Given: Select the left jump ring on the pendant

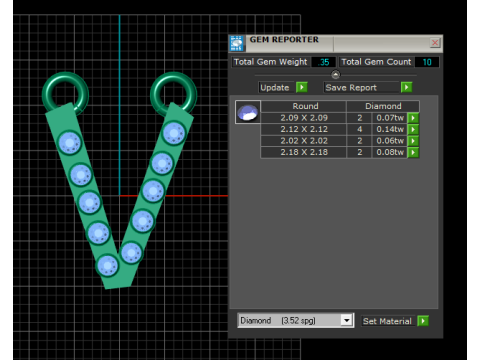Looking at the screenshot, I should point(65,94).
